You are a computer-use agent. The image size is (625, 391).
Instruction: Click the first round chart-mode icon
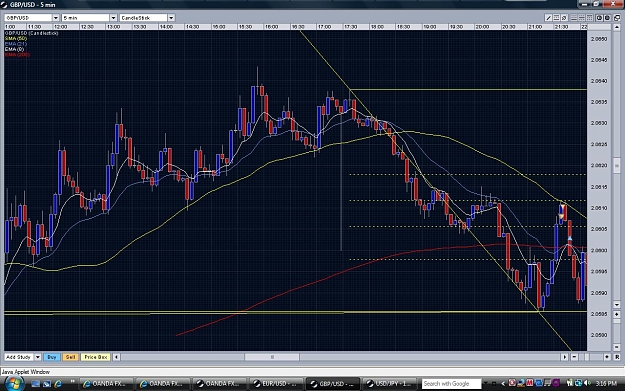tap(599, 18)
